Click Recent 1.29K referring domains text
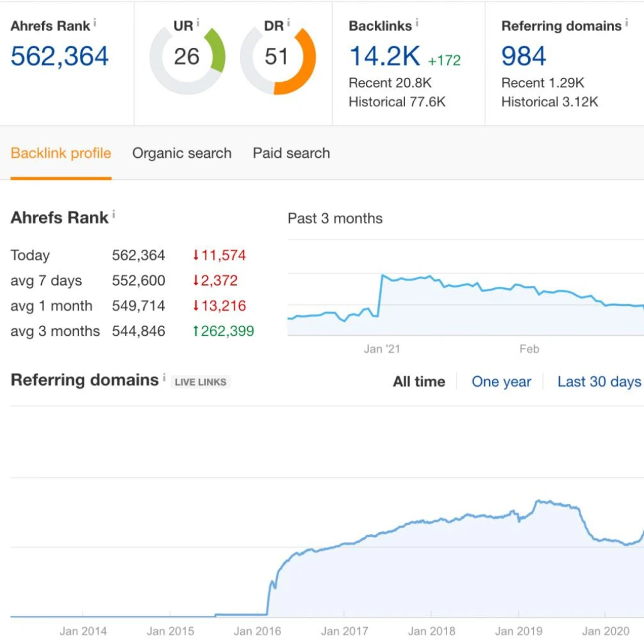The width and height of the screenshot is (644, 644). pos(543,83)
